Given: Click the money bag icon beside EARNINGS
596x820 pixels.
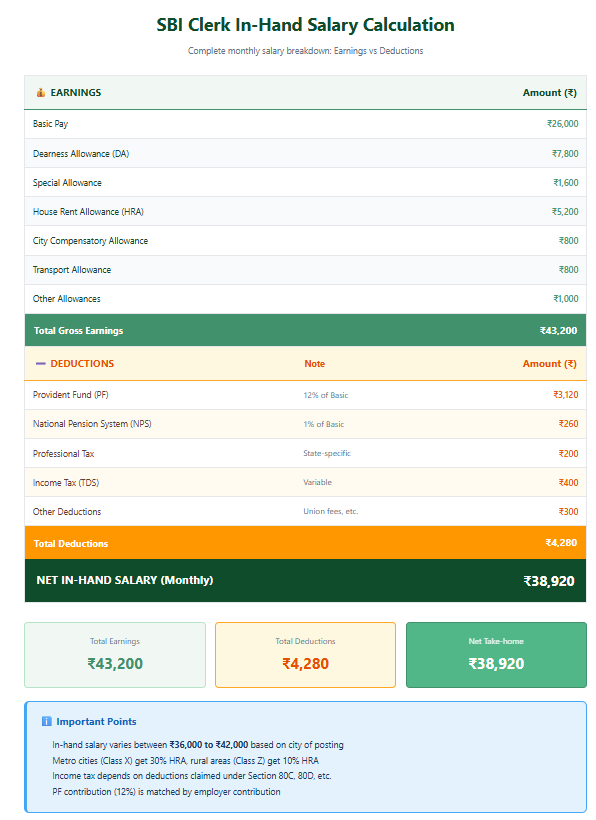Looking at the screenshot, I should coord(40,93).
